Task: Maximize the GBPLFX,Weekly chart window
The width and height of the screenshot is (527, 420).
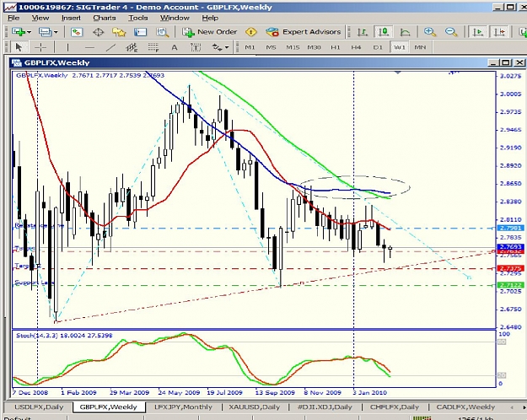Action: tap(505, 62)
